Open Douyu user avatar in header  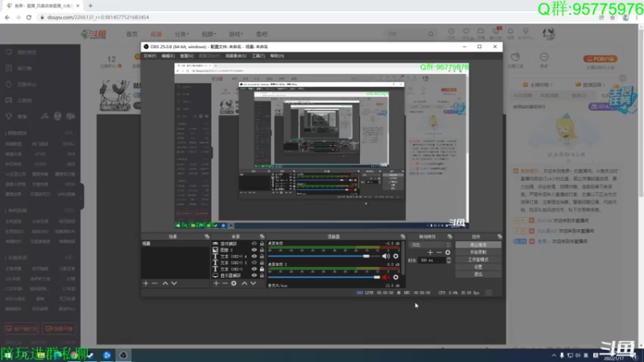click(x=549, y=34)
